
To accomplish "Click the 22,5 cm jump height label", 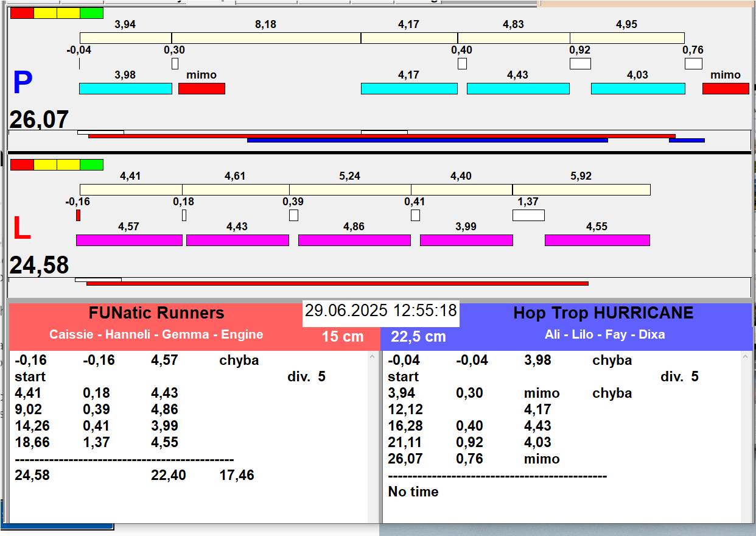I will coord(418,336).
